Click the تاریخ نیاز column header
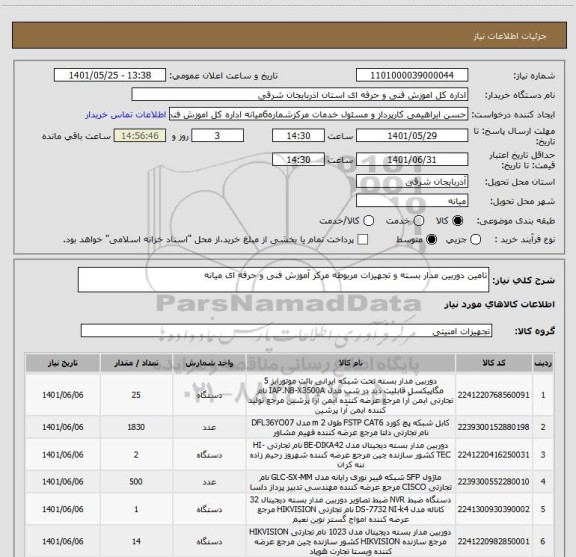 (x=62, y=363)
